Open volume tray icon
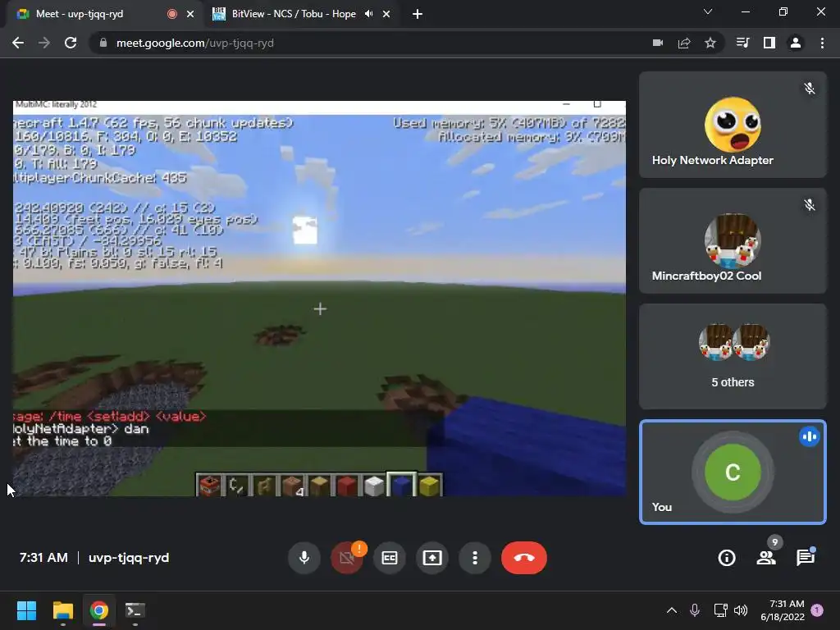840x630 pixels. point(741,610)
